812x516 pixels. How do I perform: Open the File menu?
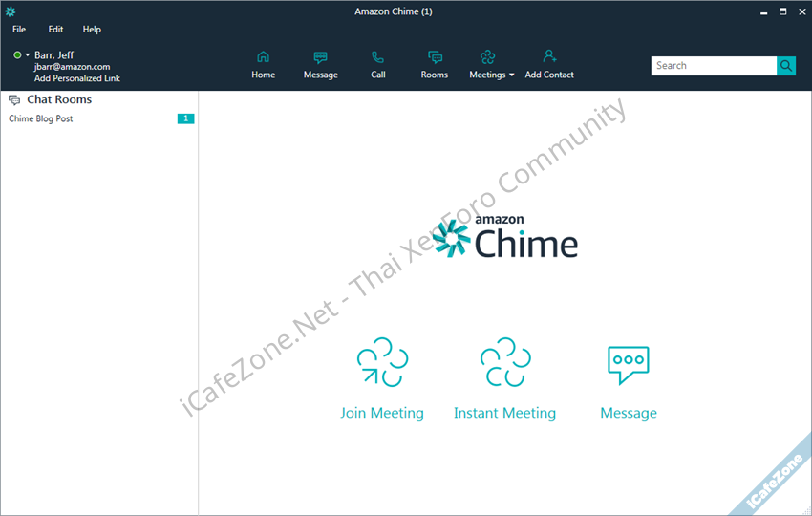19,29
